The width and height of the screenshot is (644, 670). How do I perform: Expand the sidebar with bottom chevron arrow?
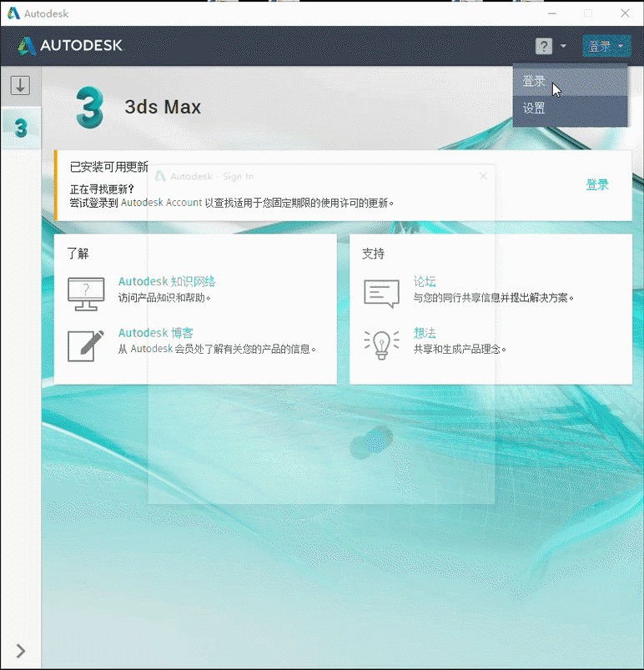(x=21, y=651)
